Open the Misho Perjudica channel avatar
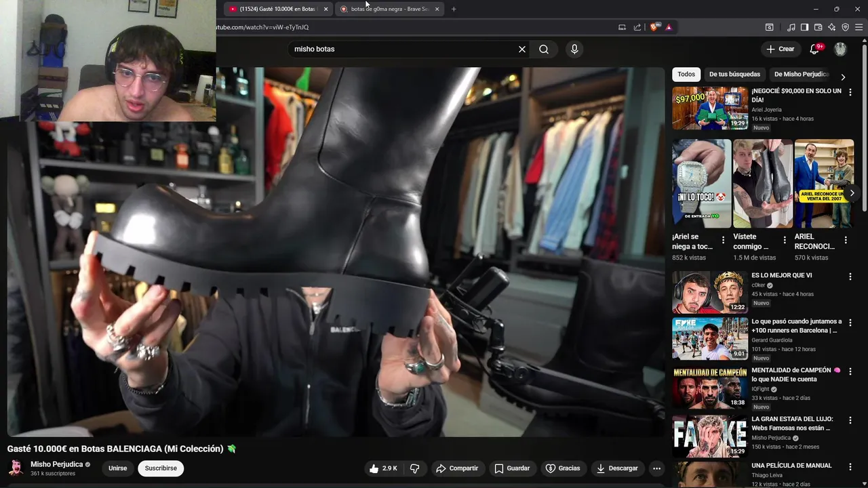 (16, 468)
